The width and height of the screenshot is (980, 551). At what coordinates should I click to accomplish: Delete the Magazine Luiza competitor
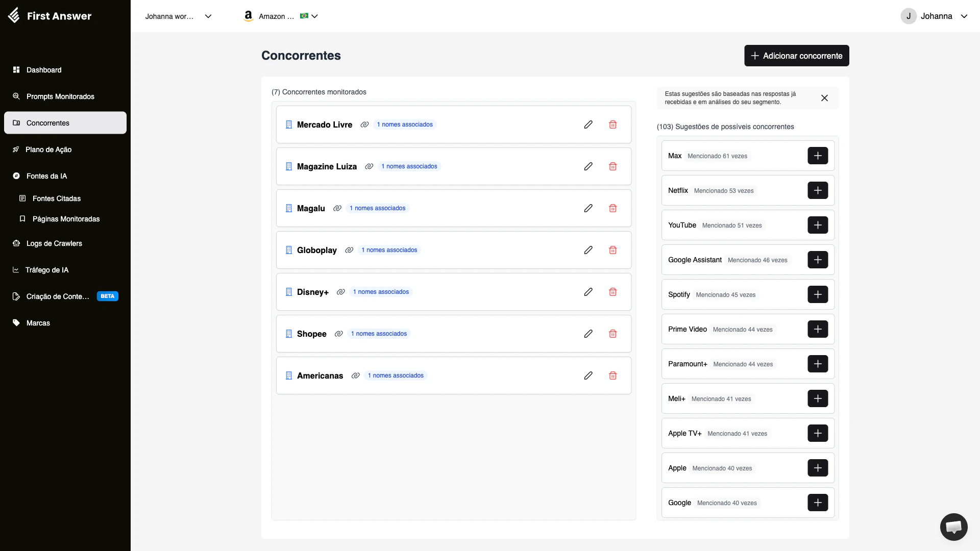click(612, 166)
